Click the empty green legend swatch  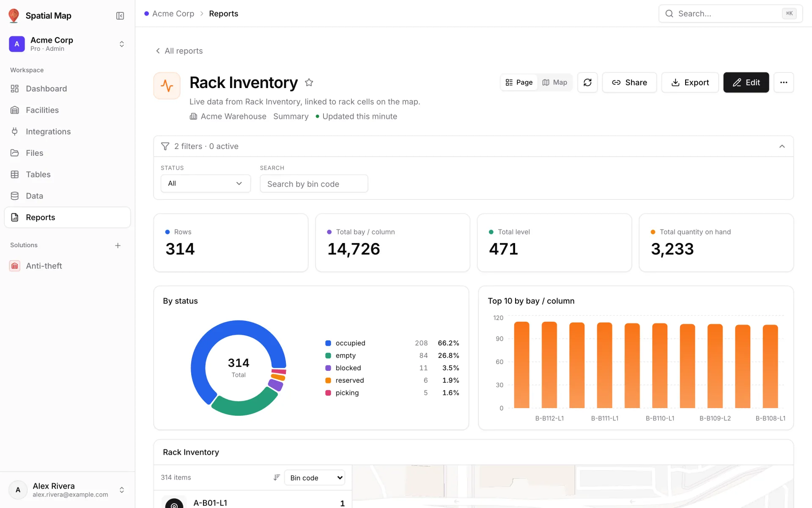pos(328,356)
